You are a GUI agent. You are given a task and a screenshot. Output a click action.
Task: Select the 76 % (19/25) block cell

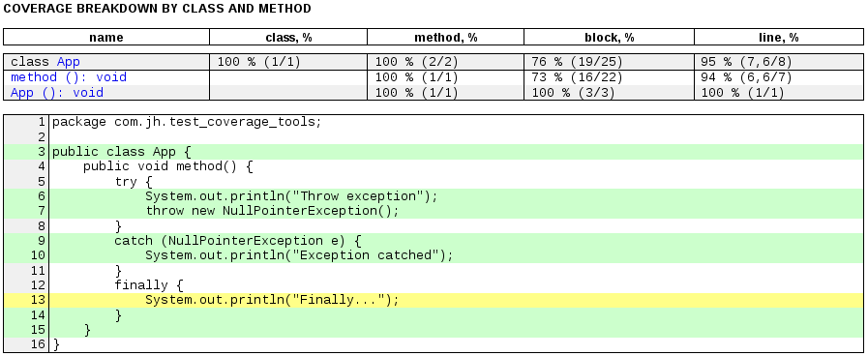point(609,62)
